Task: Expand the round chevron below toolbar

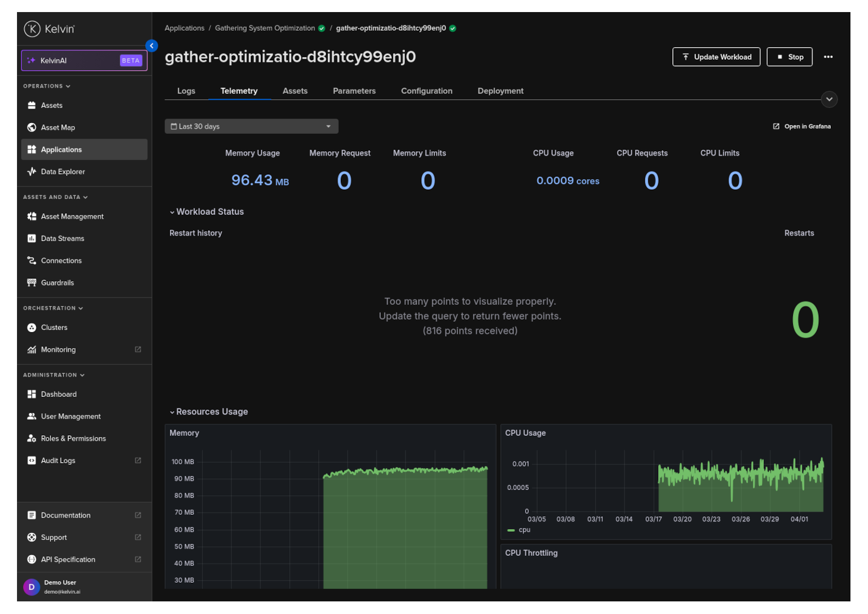Action: (x=829, y=99)
